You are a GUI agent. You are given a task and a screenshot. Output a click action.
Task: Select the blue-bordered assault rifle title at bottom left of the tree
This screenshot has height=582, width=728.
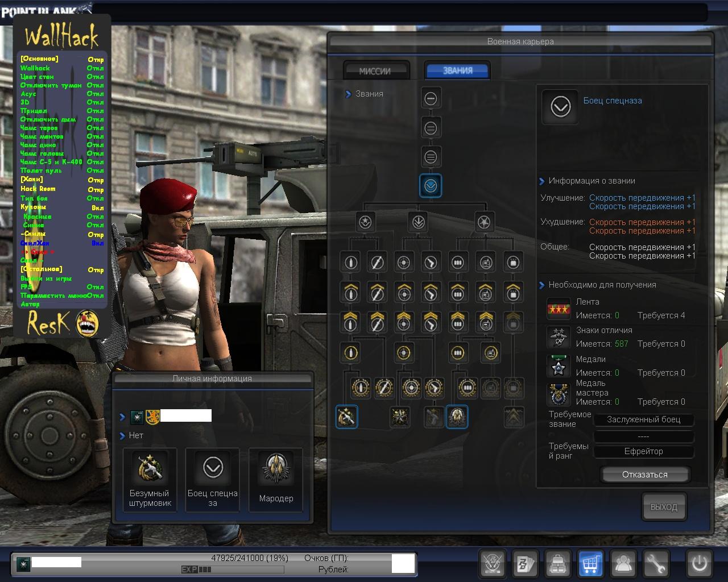[x=346, y=417]
